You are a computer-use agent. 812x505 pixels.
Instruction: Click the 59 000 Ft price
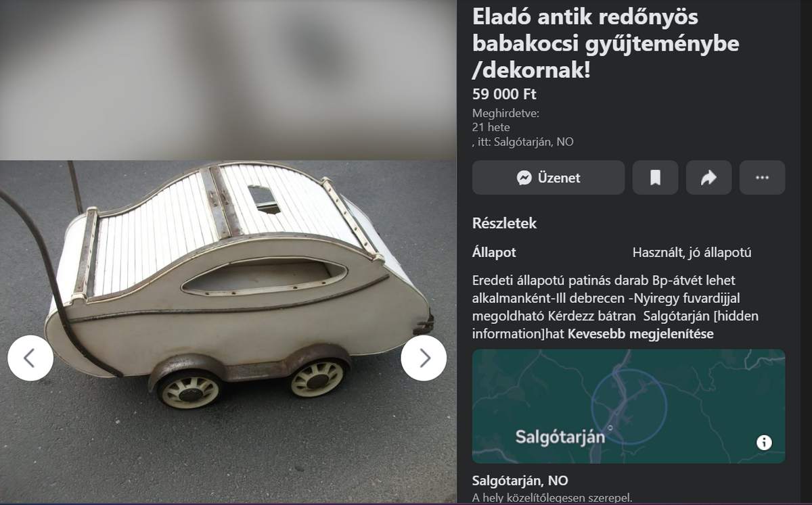click(504, 94)
